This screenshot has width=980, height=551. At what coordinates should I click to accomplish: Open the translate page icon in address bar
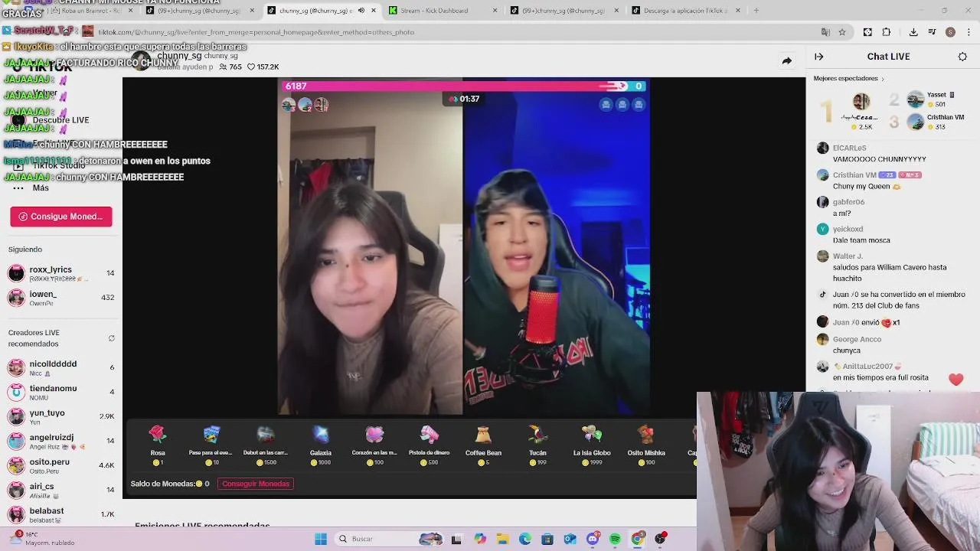click(x=825, y=32)
